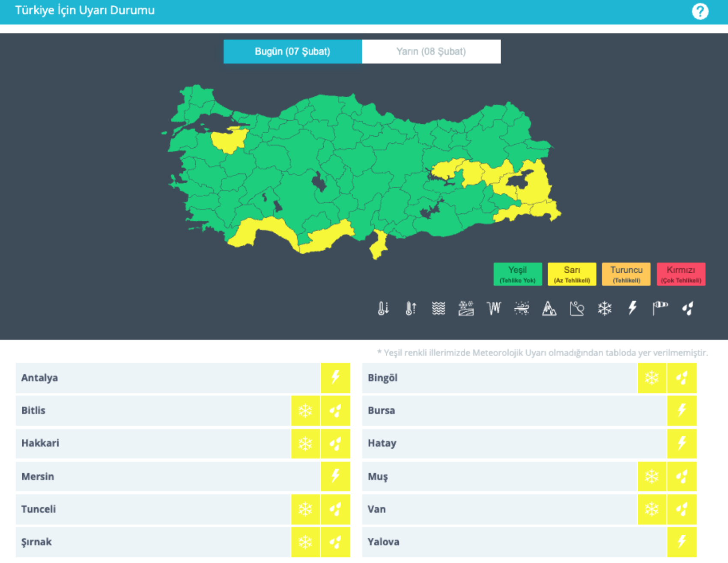Click the snowflake filter icon in the map legend
Viewport: 728px width, 563px height.
pos(604,308)
